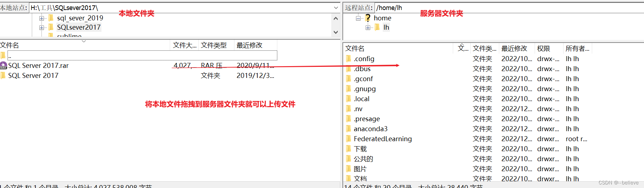Select the .gnupg remote folder

click(365, 89)
